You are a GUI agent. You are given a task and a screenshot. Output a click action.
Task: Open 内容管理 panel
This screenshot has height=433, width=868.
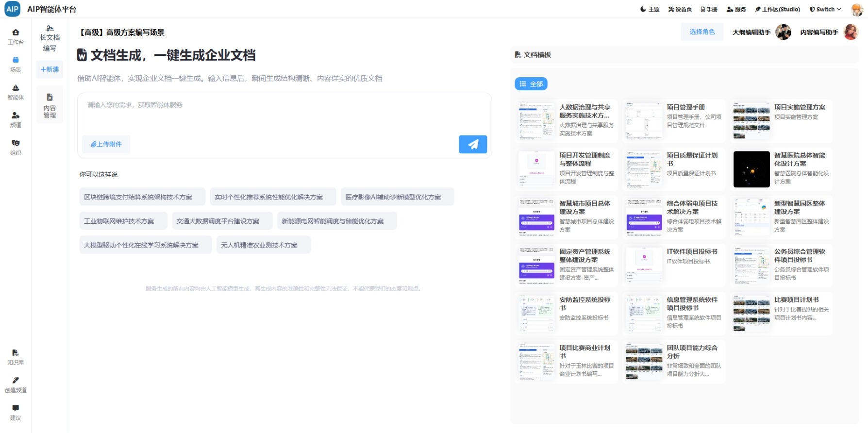(x=50, y=104)
